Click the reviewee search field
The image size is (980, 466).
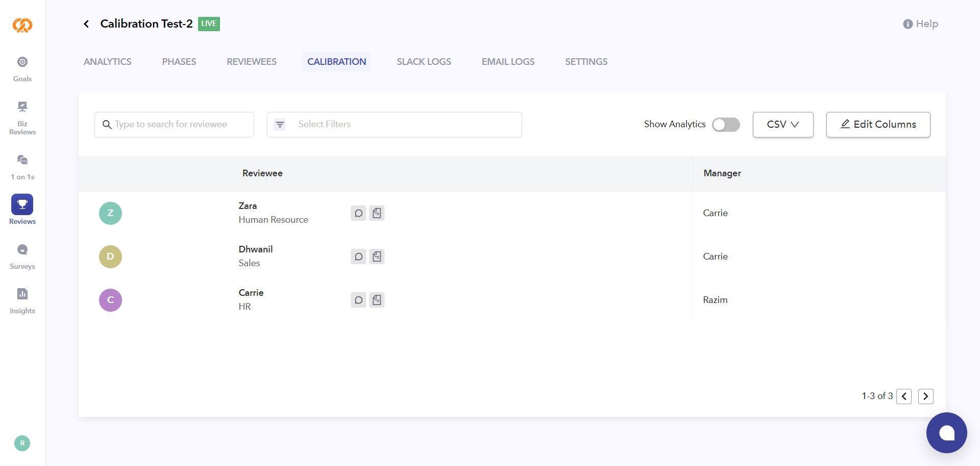coord(174,125)
